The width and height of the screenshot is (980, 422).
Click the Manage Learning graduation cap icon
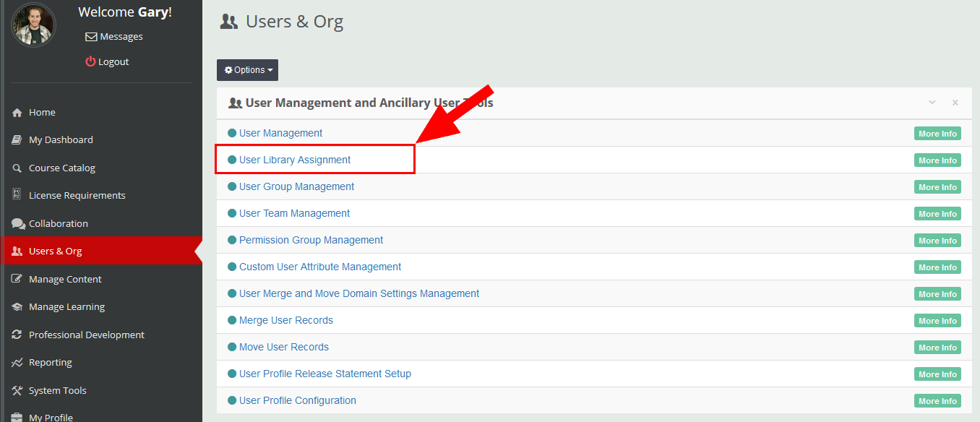coord(17,307)
